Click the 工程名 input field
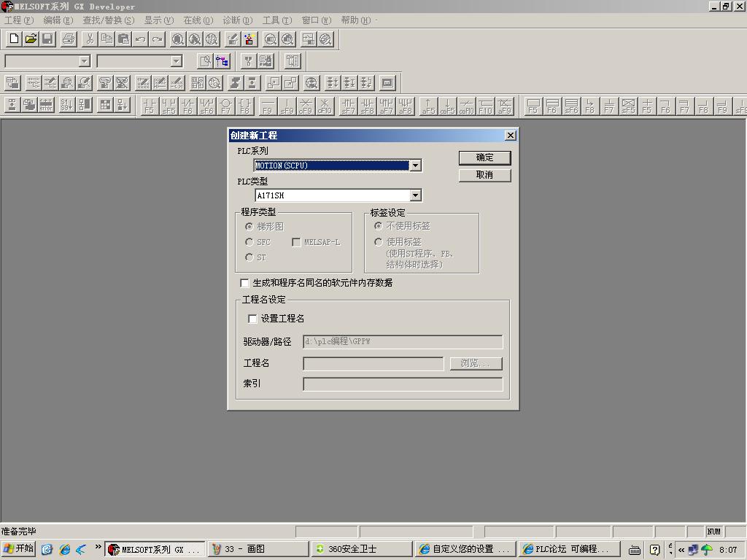Viewport: 747px width, 560px height. [x=373, y=364]
